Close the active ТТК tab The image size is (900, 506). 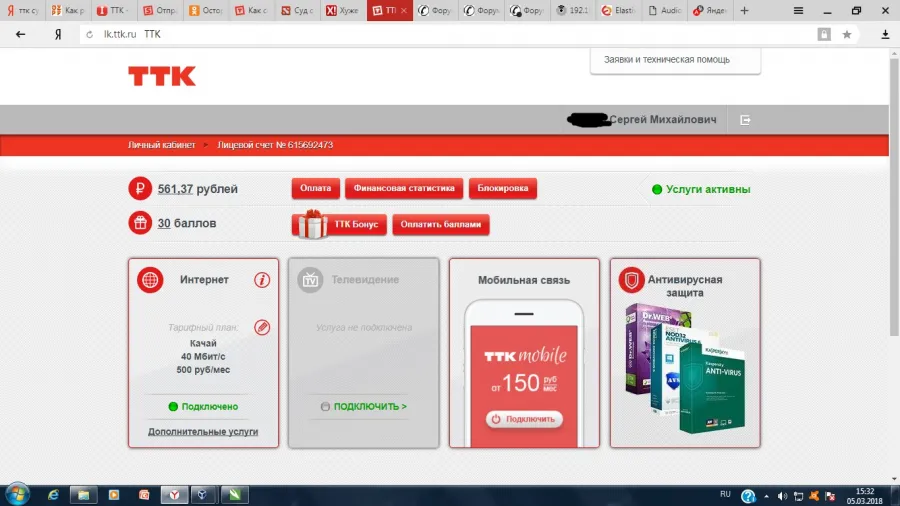pos(404,10)
